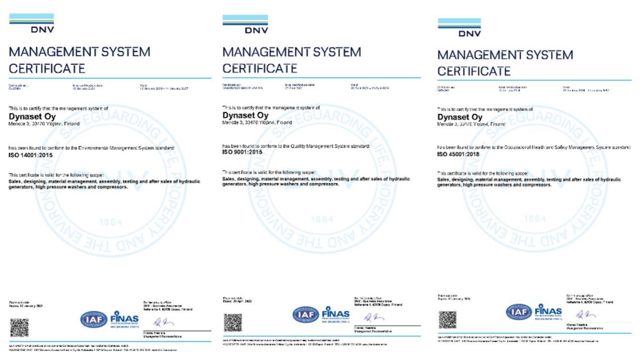
Task: Click QR code on ISO 45001 certificate
Action: pos(447,319)
